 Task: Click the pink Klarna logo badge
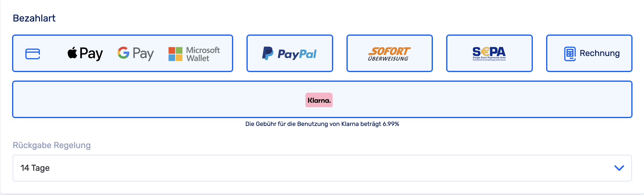(x=319, y=100)
